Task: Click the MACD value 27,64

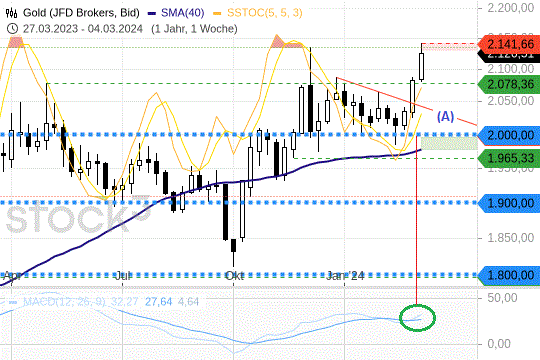Action: click(x=158, y=302)
